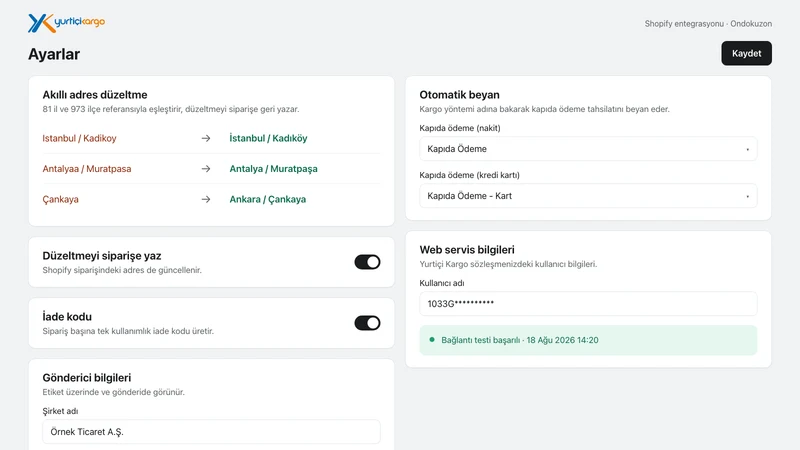Click 'Bağlantı testi başarılı' status message
Viewport: 800px width, 450px height.
520,340
